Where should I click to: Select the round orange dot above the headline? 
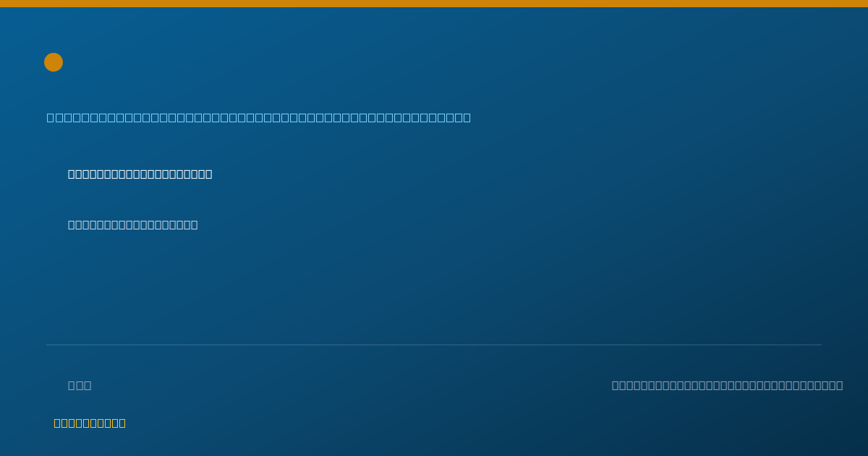(54, 62)
